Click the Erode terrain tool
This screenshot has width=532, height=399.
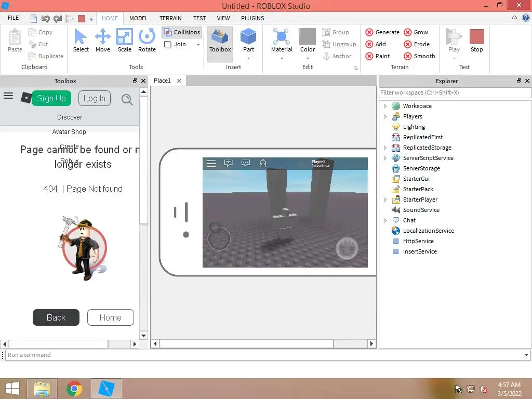click(417, 44)
